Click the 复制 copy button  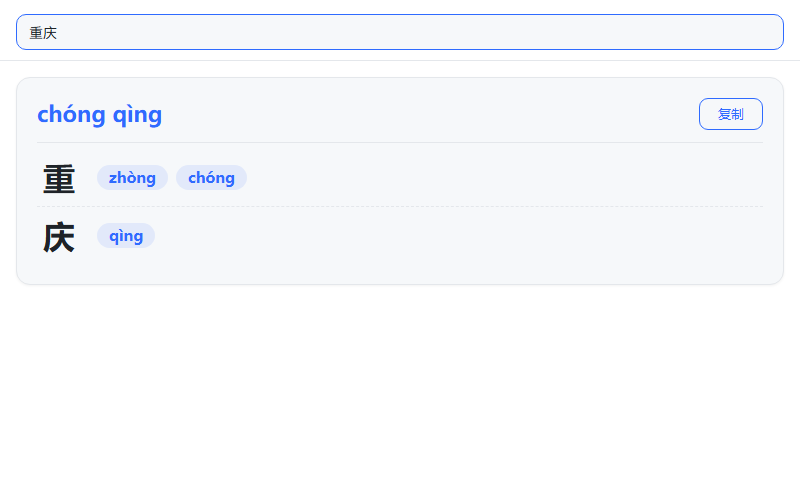(x=731, y=114)
